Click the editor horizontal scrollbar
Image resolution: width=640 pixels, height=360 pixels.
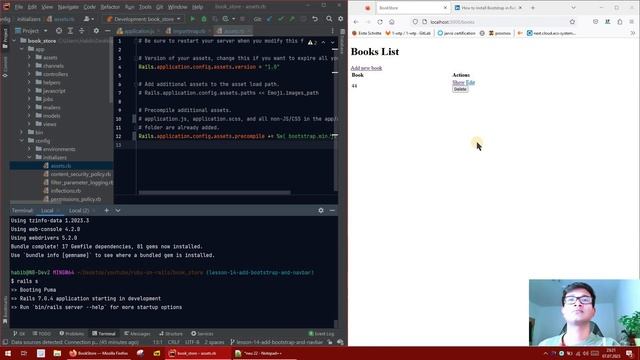pyautogui.click(x=215, y=193)
